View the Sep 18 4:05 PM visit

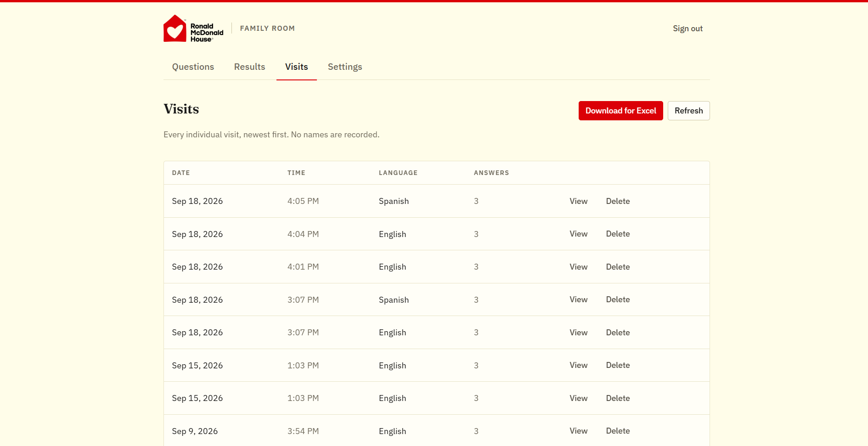point(578,201)
